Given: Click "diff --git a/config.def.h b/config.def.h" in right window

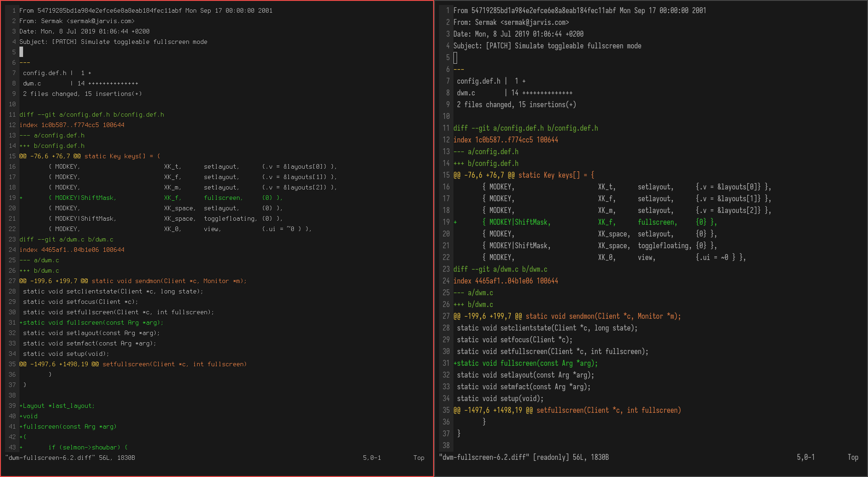Looking at the screenshot, I should (526, 128).
